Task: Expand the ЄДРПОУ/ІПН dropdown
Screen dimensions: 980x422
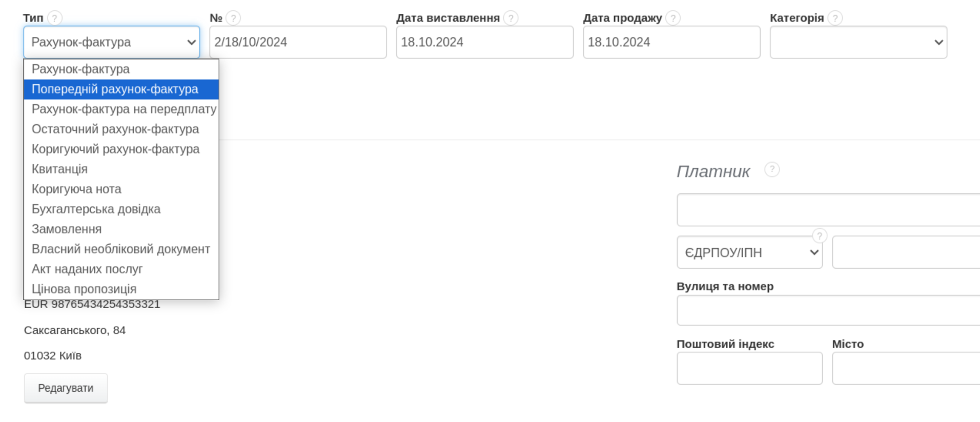Action: pyautogui.click(x=749, y=252)
